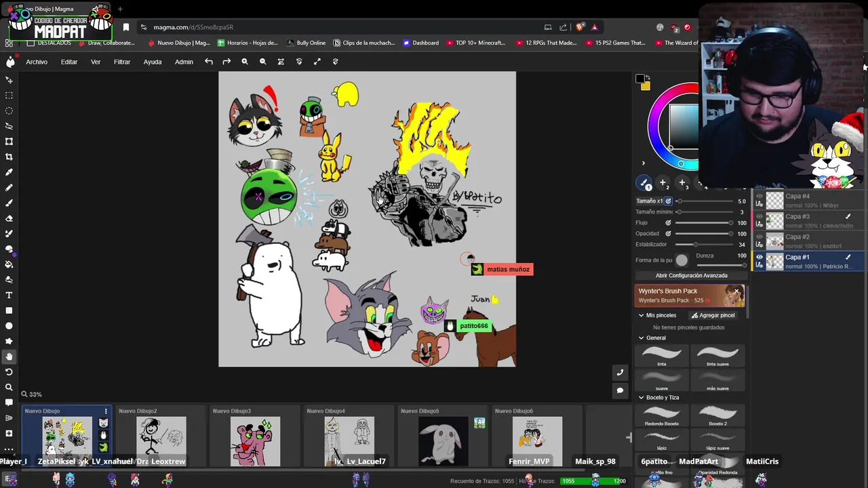Select the crop tool

9,157
